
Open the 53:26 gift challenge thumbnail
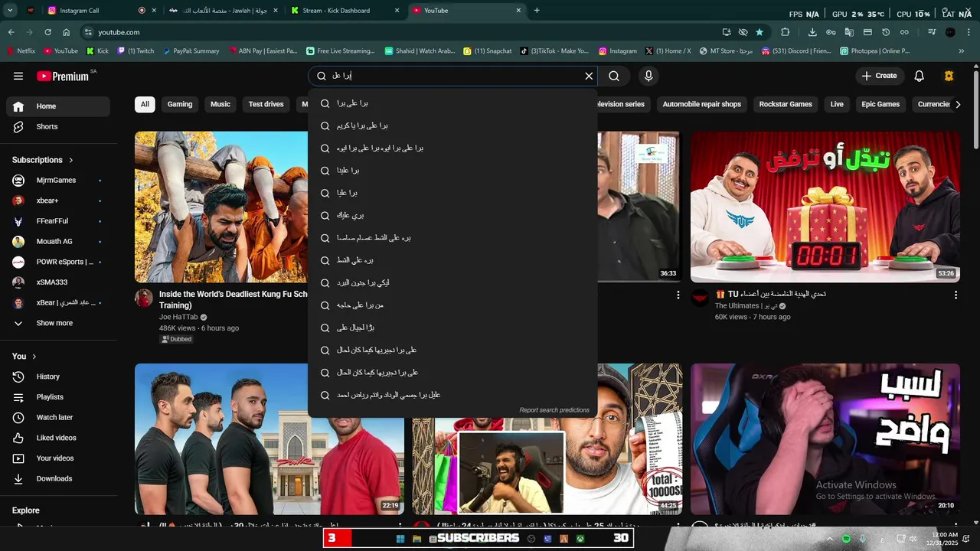pyautogui.click(x=825, y=207)
